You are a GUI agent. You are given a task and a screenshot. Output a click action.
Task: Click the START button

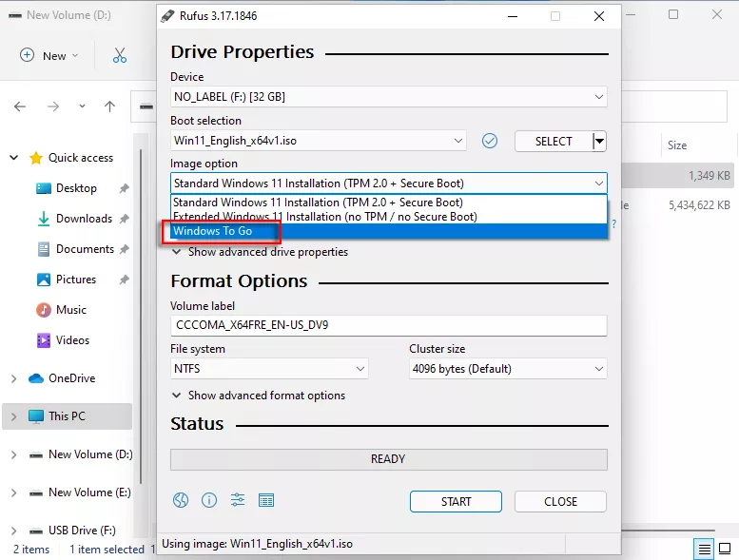456,501
